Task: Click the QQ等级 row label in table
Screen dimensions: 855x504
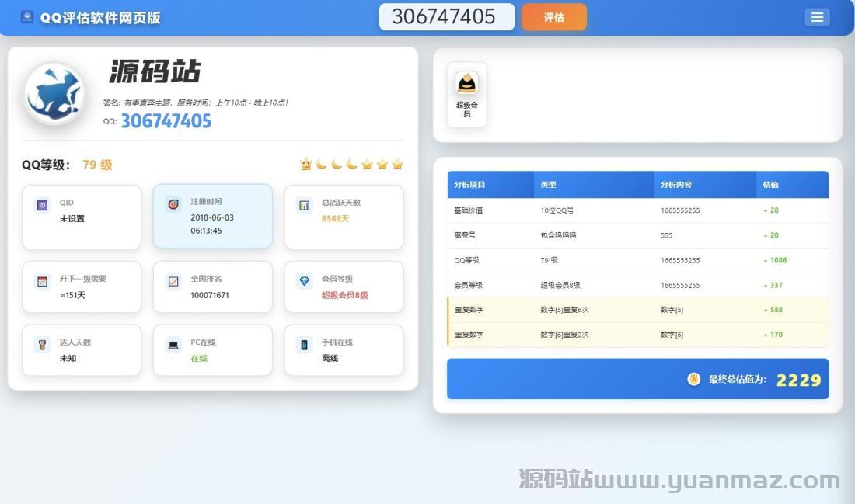Action: pyautogui.click(x=466, y=260)
